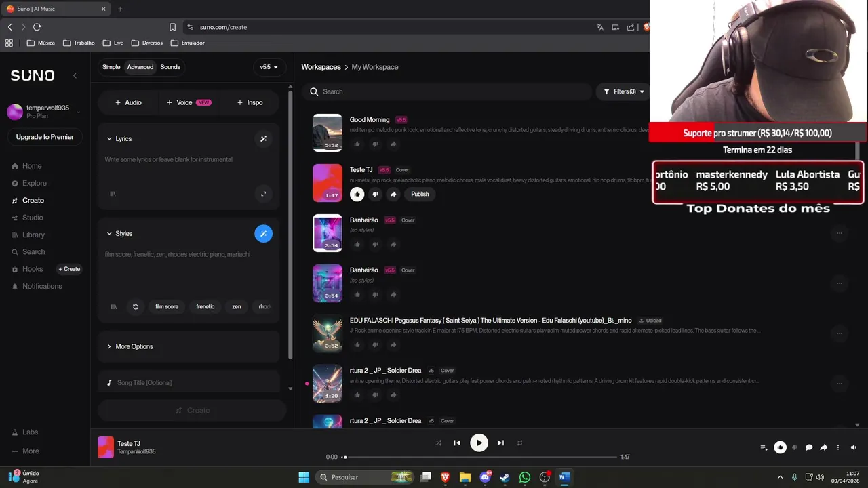Open more options for EDU FALASCHI track
This screenshot has height=488, width=868.
pyautogui.click(x=839, y=333)
